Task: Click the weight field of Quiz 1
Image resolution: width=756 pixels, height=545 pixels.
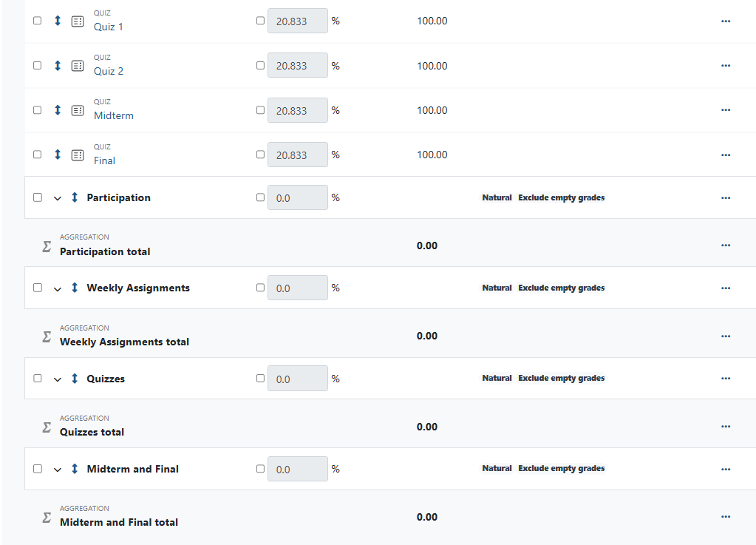Action: (297, 21)
